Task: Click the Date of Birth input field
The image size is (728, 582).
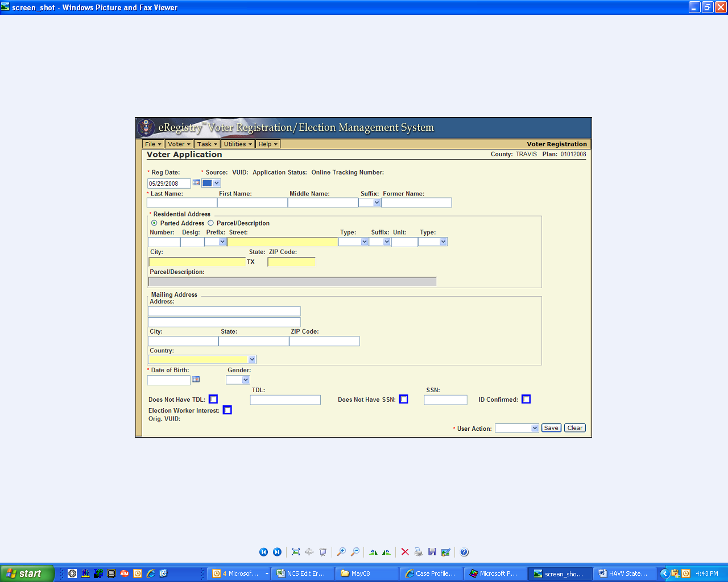Action: (x=169, y=380)
